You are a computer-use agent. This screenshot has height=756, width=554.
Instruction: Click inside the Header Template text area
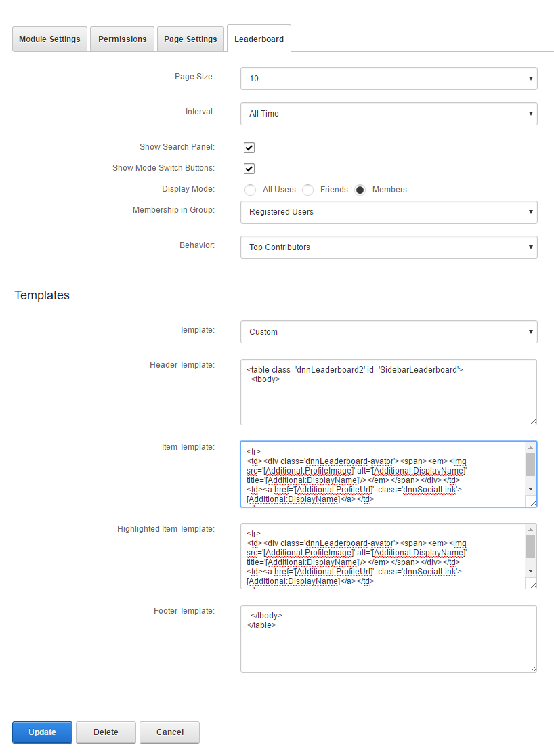point(389,400)
